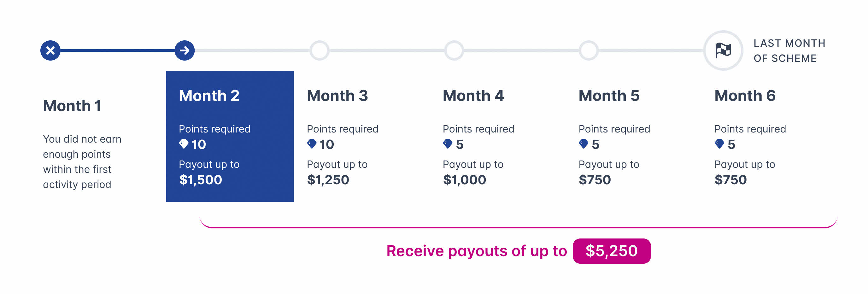
Task: Click the Month 1 not enough points message
Action: [82, 162]
